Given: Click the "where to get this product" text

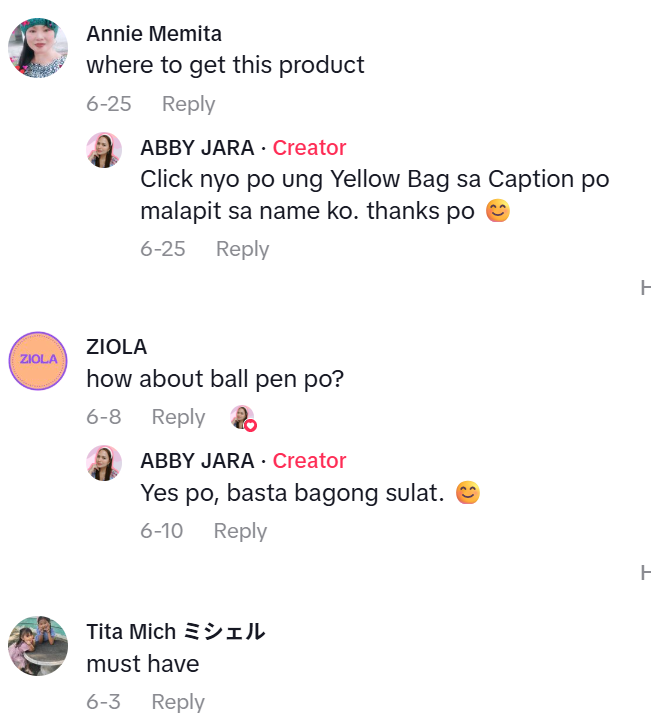Looking at the screenshot, I should (x=225, y=66).
